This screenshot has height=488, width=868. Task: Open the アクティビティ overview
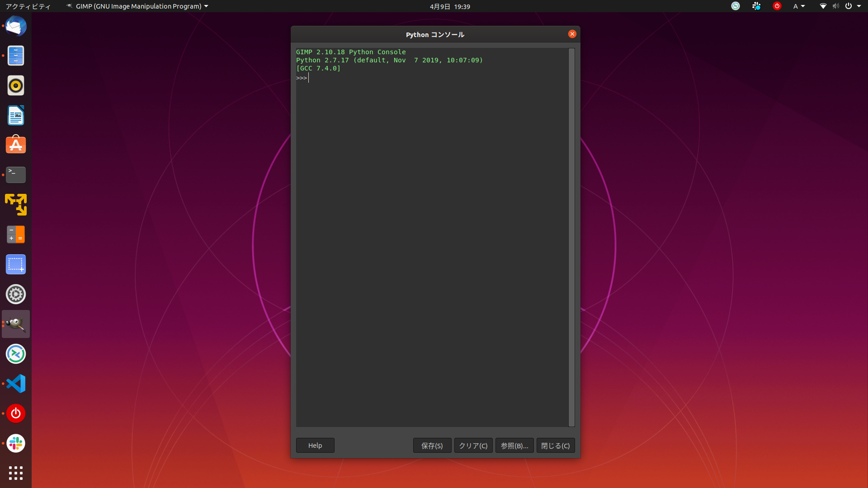(x=28, y=6)
